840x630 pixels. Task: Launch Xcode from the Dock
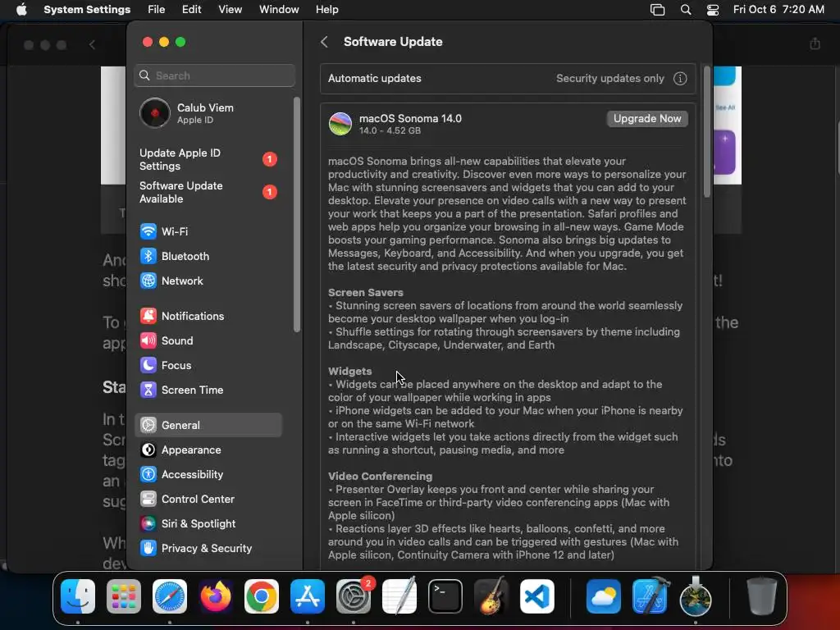click(650, 596)
